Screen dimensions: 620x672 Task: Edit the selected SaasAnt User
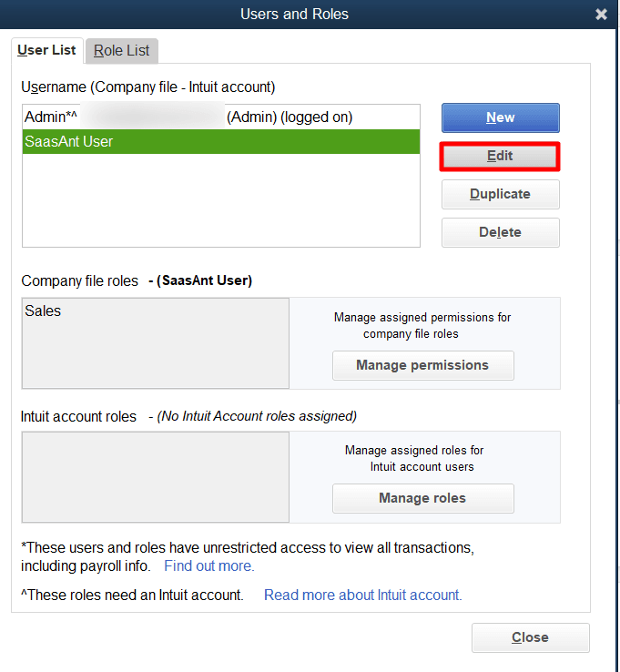(x=500, y=157)
